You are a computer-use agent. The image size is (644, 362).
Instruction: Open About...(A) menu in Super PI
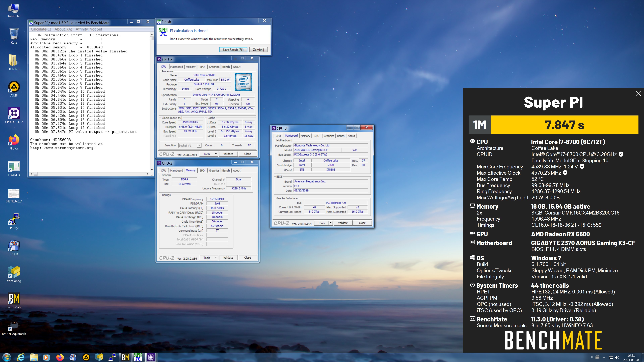point(63,29)
